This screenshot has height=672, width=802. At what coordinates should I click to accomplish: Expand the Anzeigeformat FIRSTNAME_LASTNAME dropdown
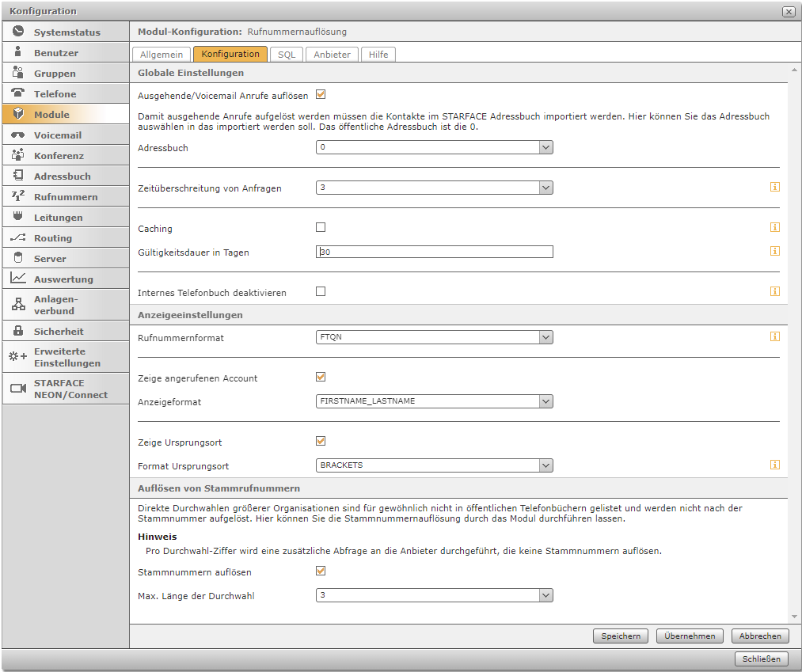[434, 401]
